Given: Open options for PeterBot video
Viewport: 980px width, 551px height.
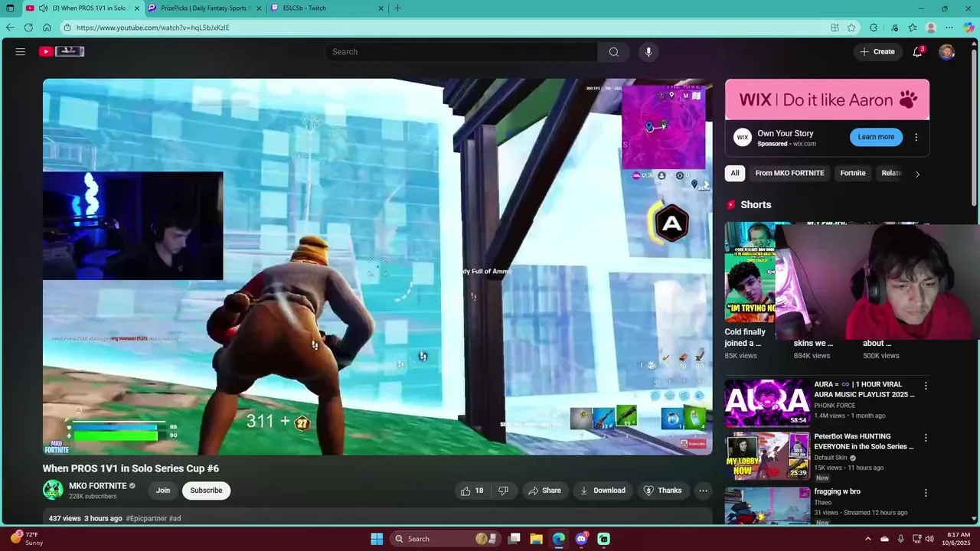Looking at the screenshot, I should coord(926,438).
